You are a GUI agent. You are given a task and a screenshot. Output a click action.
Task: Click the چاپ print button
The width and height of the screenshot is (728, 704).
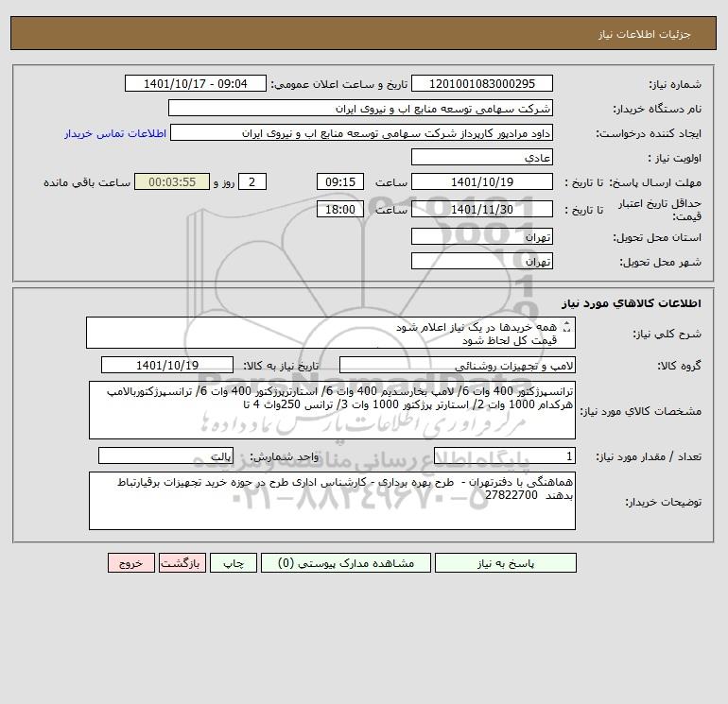pos(234,563)
